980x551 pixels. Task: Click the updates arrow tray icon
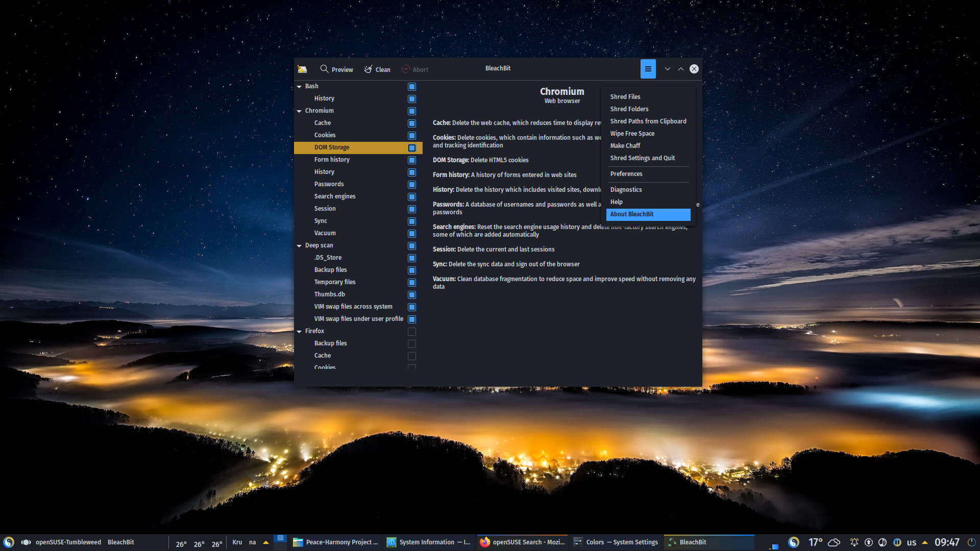click(868, 542)
